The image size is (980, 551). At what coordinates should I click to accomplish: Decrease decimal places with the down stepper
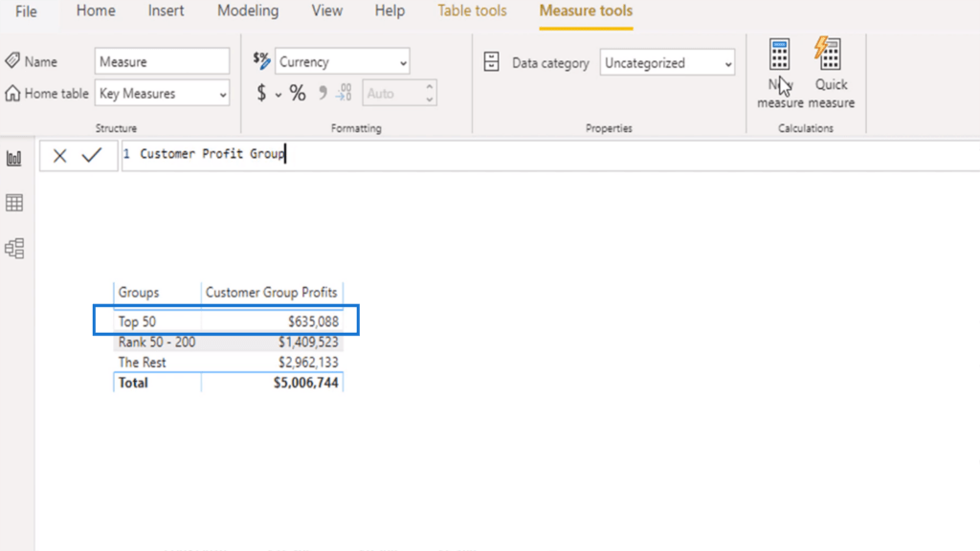pyautogui.click(x=430, y=99)
